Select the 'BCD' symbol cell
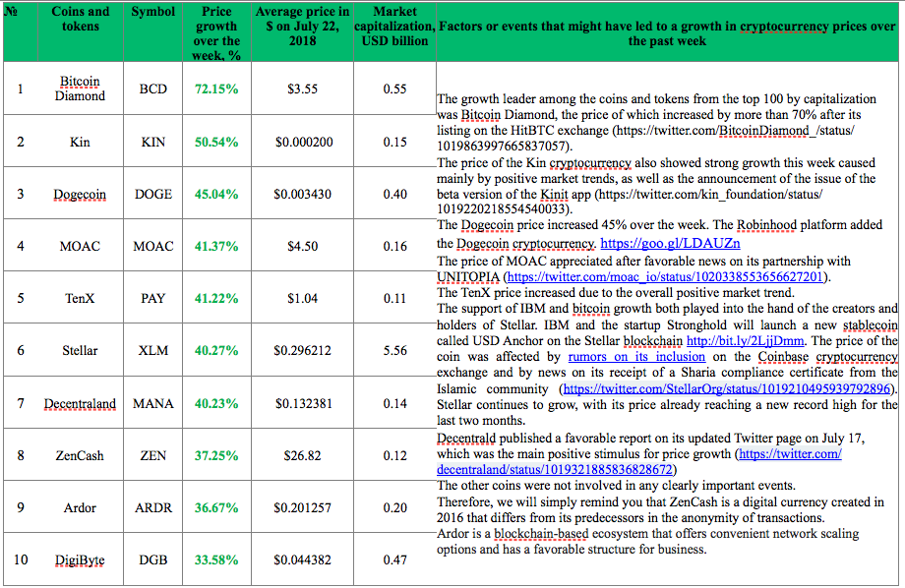Viewport: 905px width, 588px height. (x=152, y=88)
